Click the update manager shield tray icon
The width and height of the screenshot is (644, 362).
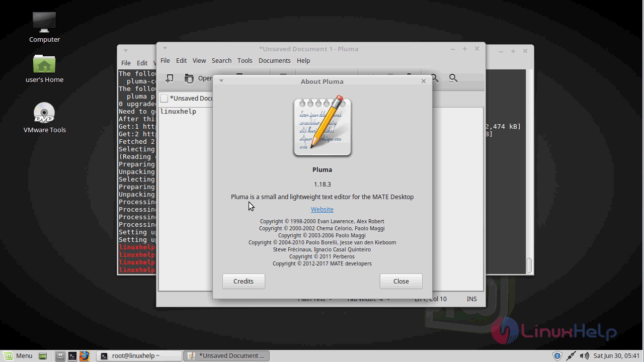pos(557,356)
